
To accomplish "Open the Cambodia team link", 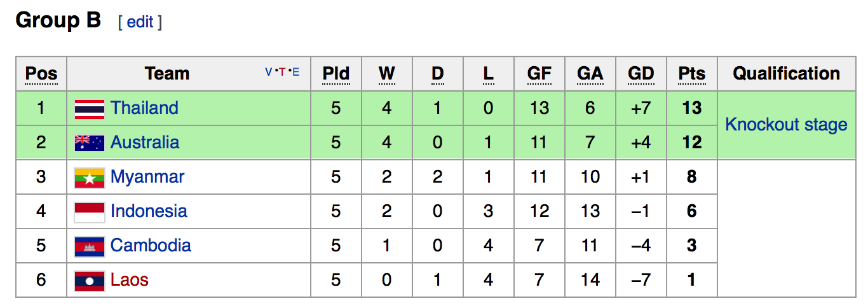I will point(151,246).
